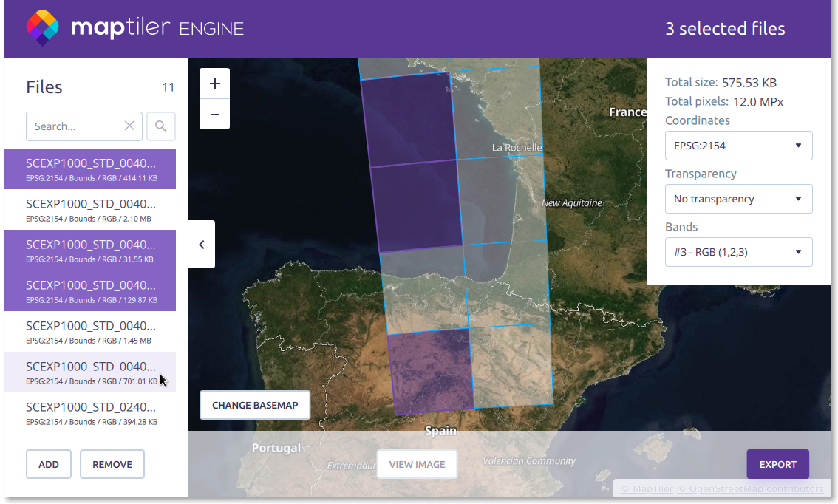Open the Transparency dropdown
Viewport: 838px width, 504px height.
pos(738,199)
